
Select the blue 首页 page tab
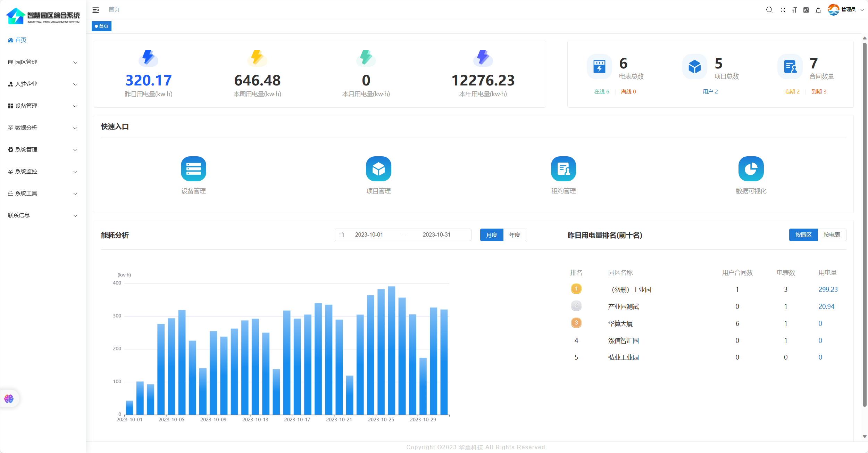click(x=101, y=26)
